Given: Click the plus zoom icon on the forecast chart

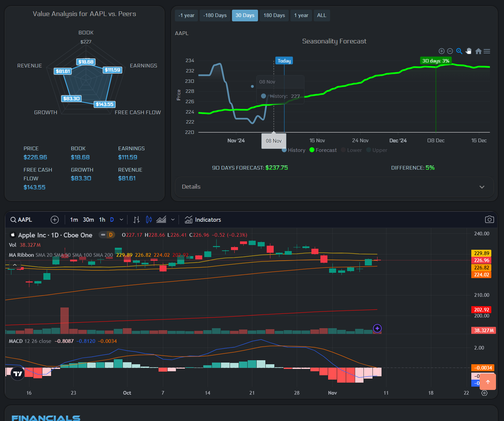Looking at the screenshot, I should click(x=442, y=51).
